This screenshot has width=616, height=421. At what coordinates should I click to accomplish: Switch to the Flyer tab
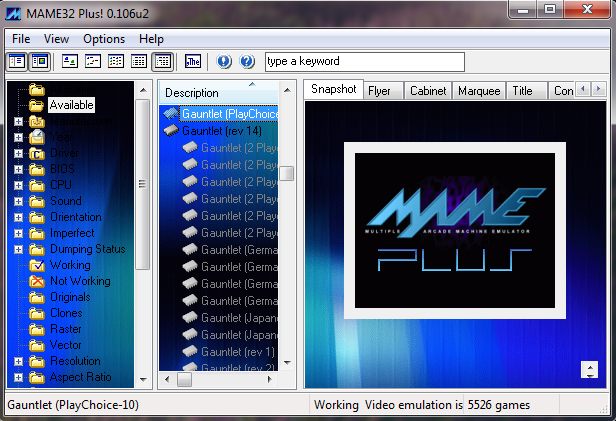[x=383, y=91]
